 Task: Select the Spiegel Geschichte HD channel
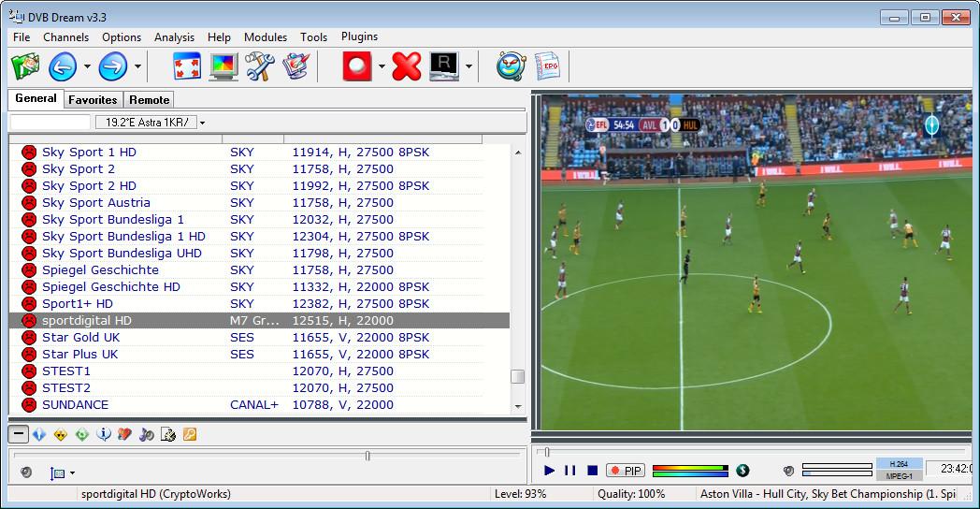tap(259, 287)
